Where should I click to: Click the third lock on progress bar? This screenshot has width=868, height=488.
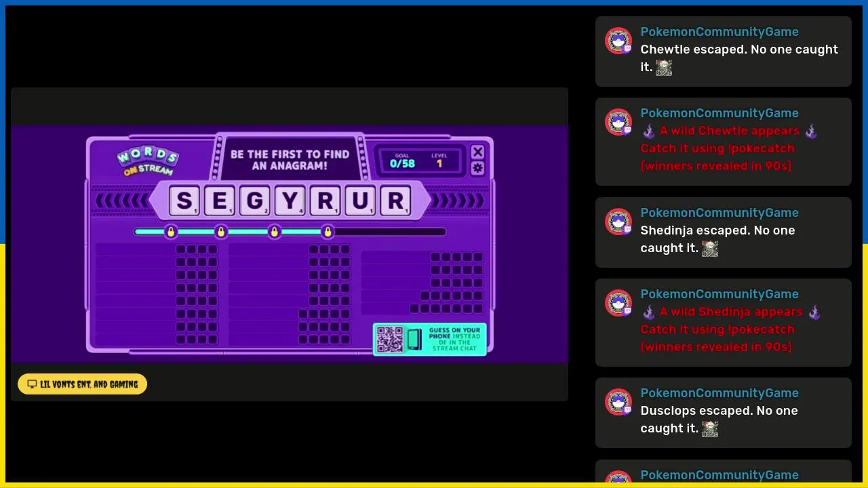[274, 232]
